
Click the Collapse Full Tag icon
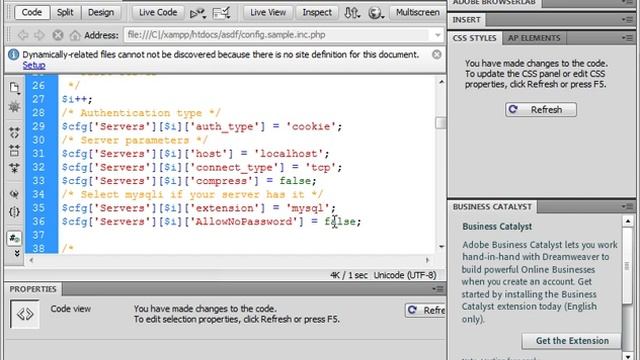[14, 133]
